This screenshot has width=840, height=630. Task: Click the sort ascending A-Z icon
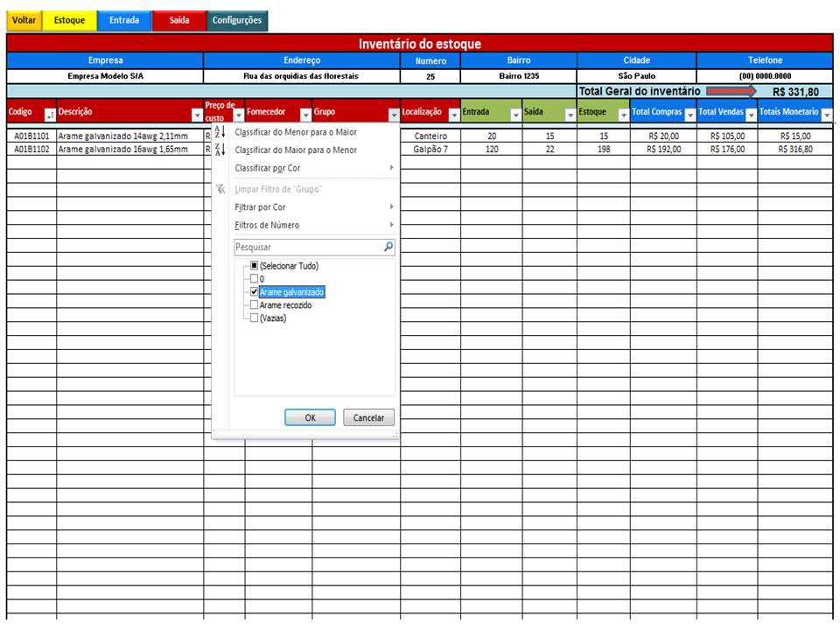tap(220, 132)
